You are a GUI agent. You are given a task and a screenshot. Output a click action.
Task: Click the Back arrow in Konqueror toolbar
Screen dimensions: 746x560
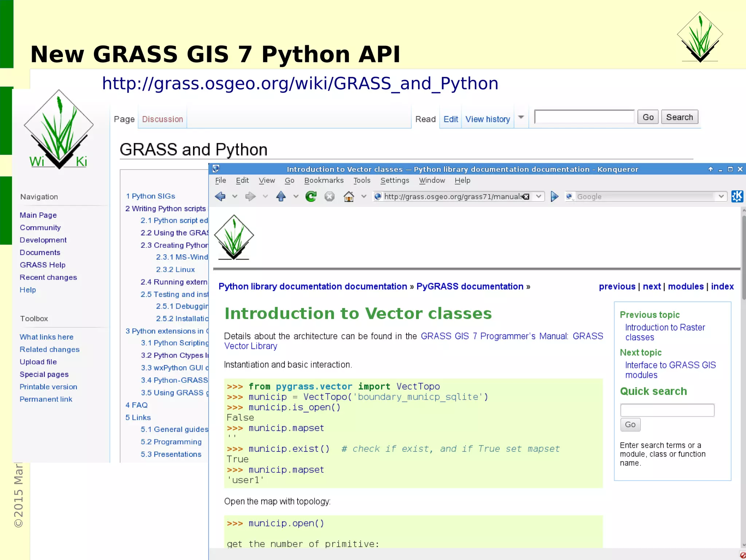point(220,197)
